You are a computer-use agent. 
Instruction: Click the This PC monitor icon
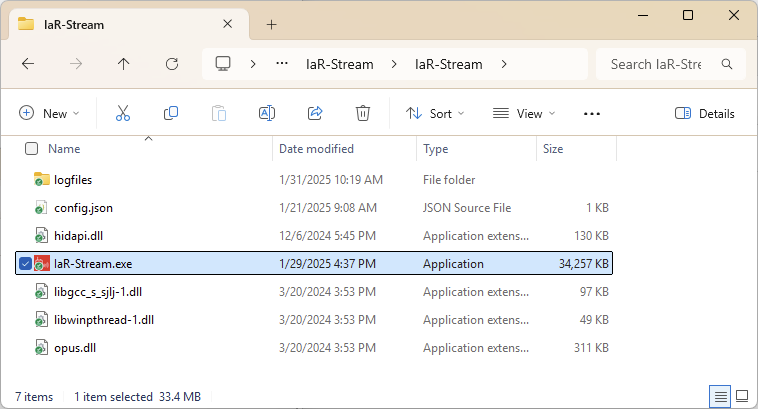[223, 64]
